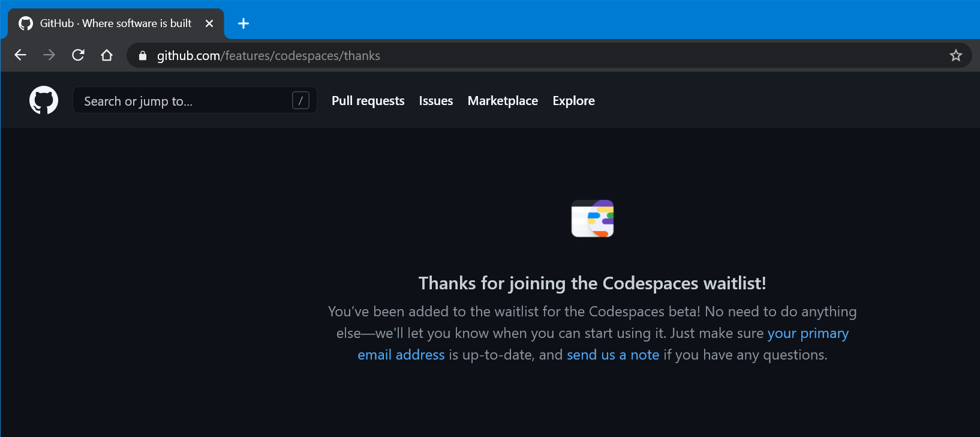Image resolution: width=980 pixels, height=437 pixels.
Task: Go back with the browser back arrow
Action: point(20,55)
